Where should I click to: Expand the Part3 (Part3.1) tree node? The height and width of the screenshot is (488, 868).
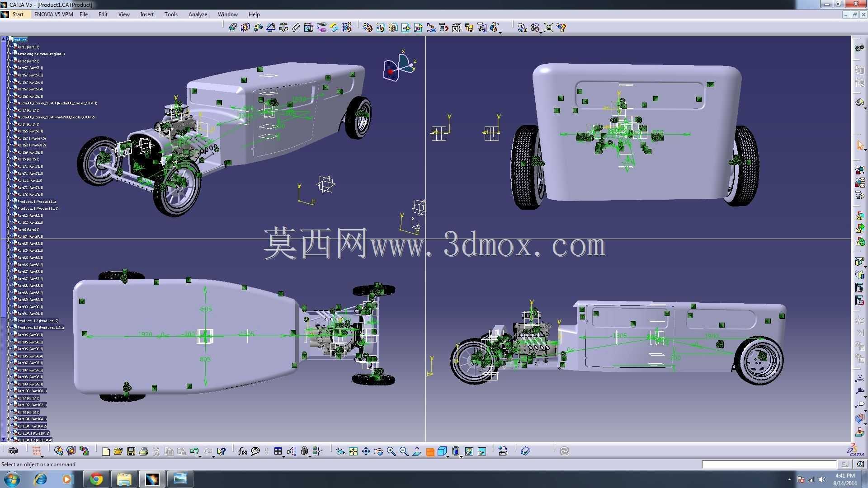pos(9,110)
